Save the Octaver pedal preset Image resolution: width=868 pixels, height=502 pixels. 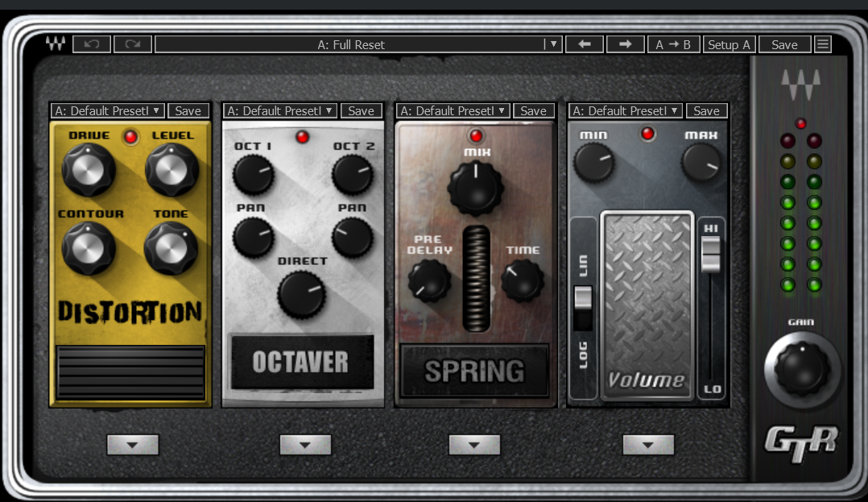pos(361,111)
